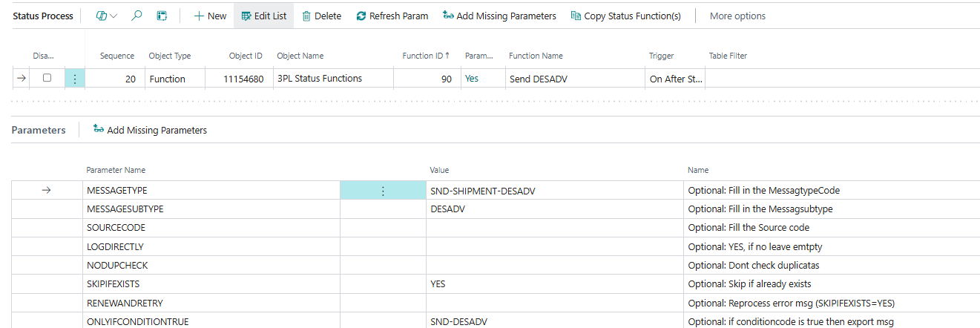This screenshot has height=328, width=980.
Task: Open Function Name column header menu
Action: tap(536, 56)
